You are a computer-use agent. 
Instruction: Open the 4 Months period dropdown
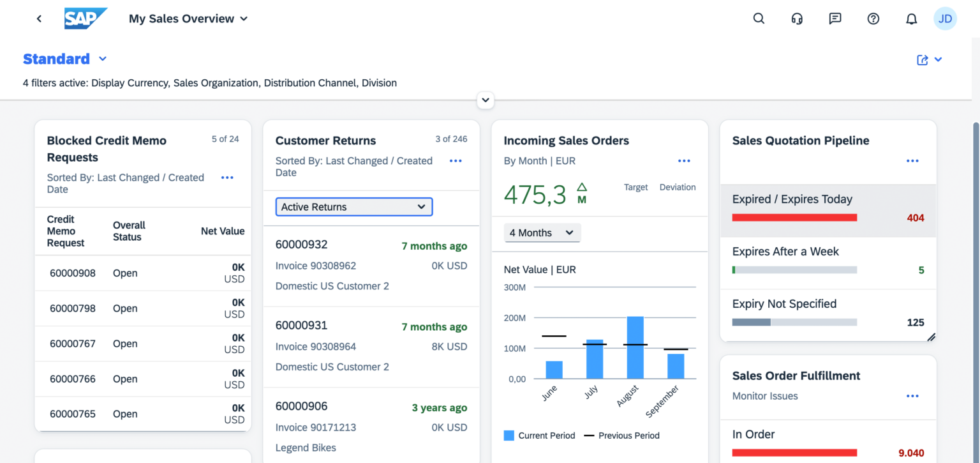[x=542, y=233]
